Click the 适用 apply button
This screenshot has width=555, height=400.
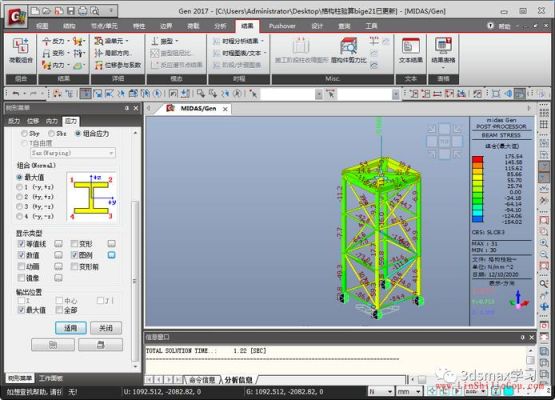(x=70, y=328)
